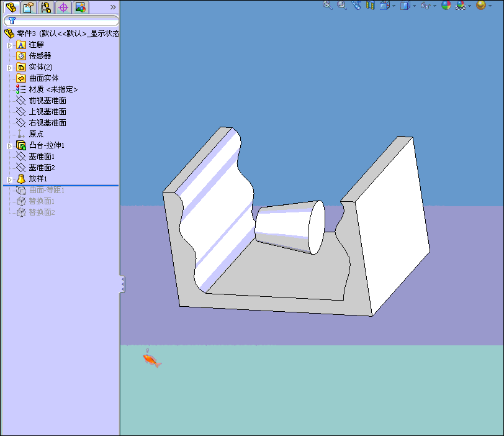
Task: Click the View Settings golden sphere icon
Action: (x=481, y=5)
